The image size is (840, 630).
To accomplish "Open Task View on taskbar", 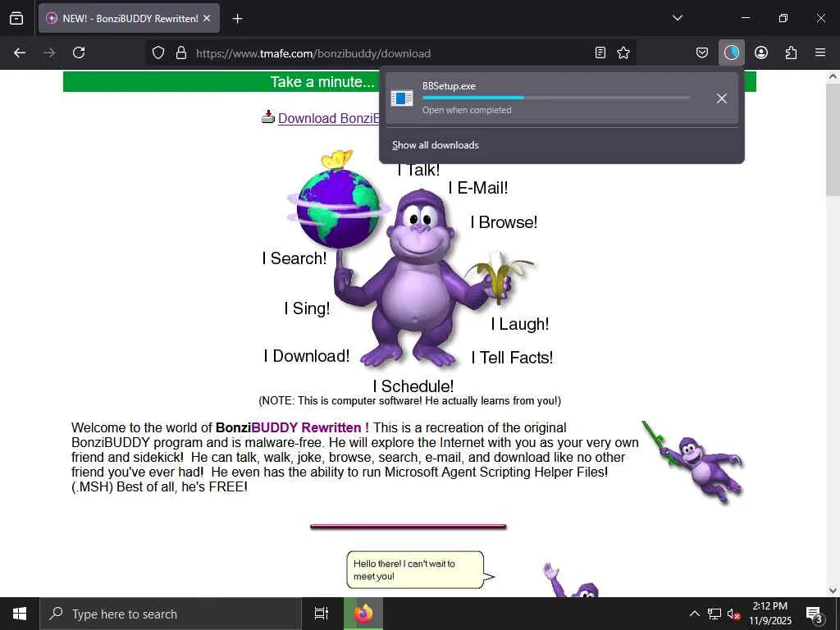I will [x=322, y=614].
